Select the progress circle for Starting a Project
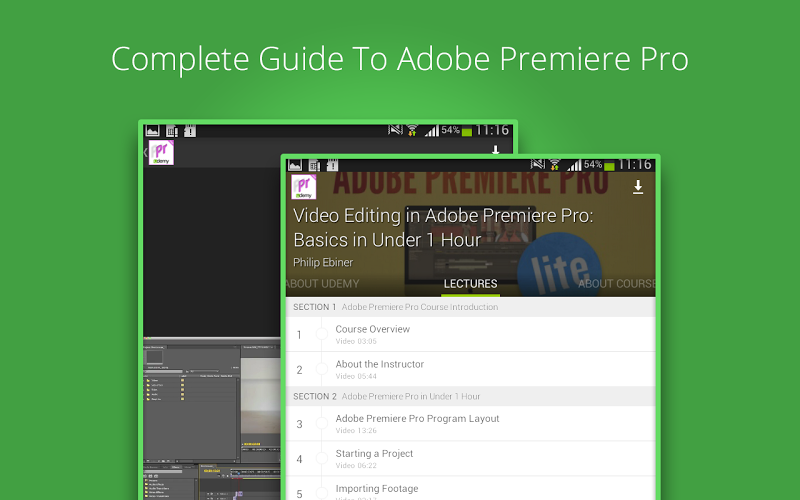 tap(322, 458)
